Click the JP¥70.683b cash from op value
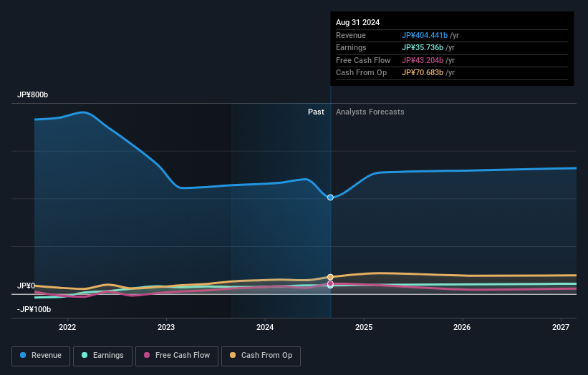 click(x=423, y=73)
